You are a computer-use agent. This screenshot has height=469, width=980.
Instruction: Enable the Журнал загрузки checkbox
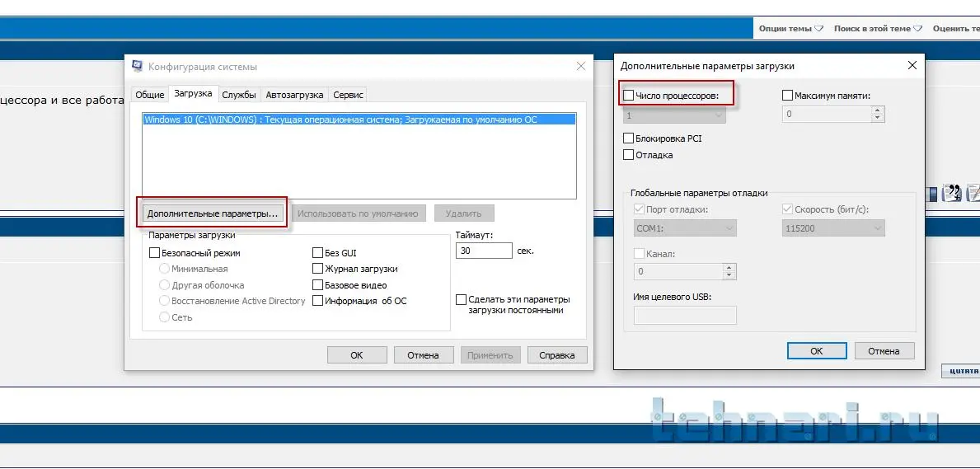[317, 269]
